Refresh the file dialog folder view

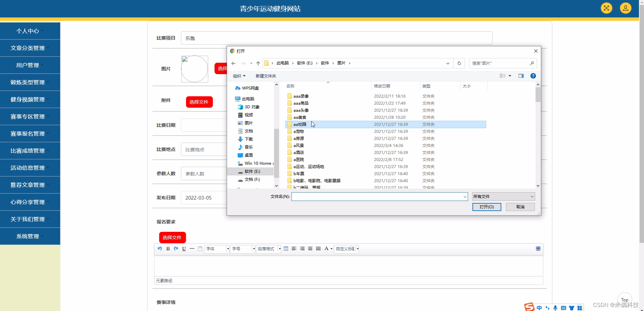(x=459, y=63)
